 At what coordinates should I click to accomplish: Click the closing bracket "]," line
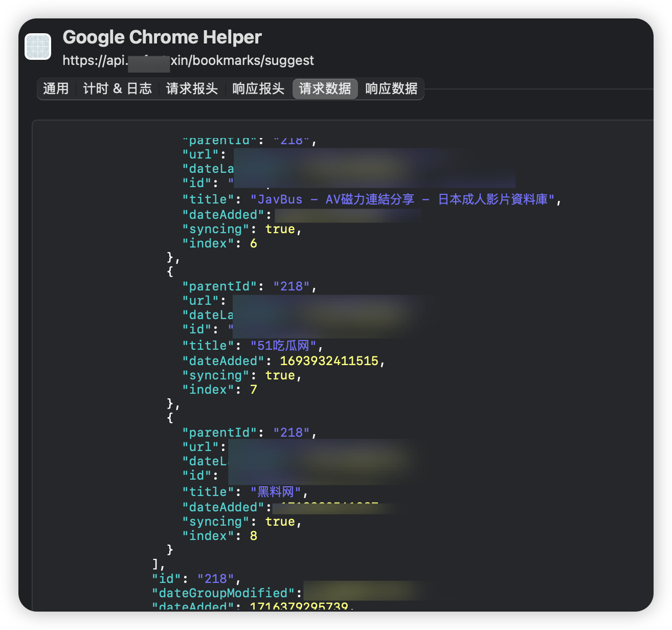pos(159,565)
